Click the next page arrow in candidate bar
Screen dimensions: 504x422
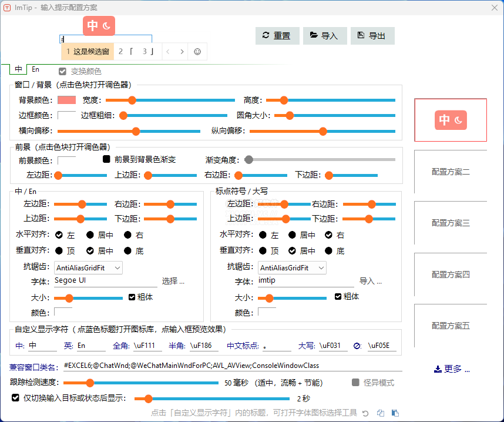point(182,52)
